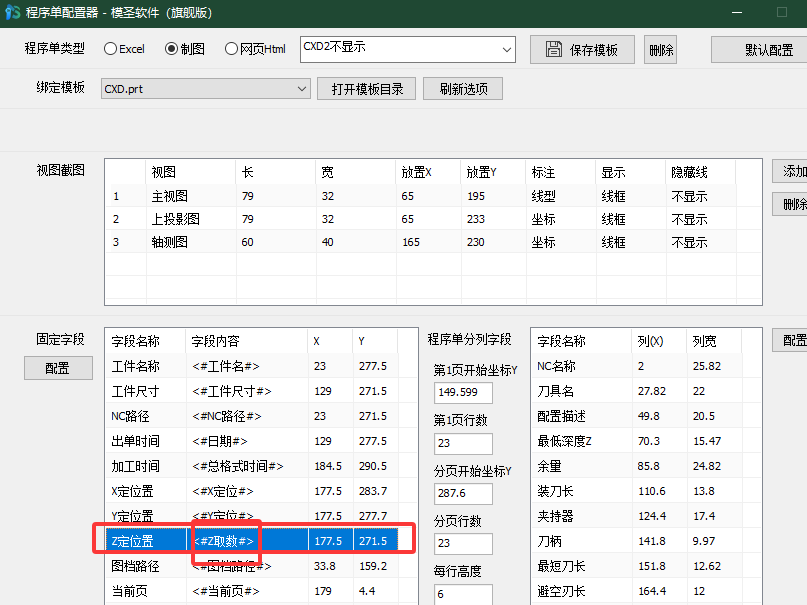The height and width of the screenshot is (605, 807).
Task: Select the X定位置 fixed field row
Action: click(260, 491)
